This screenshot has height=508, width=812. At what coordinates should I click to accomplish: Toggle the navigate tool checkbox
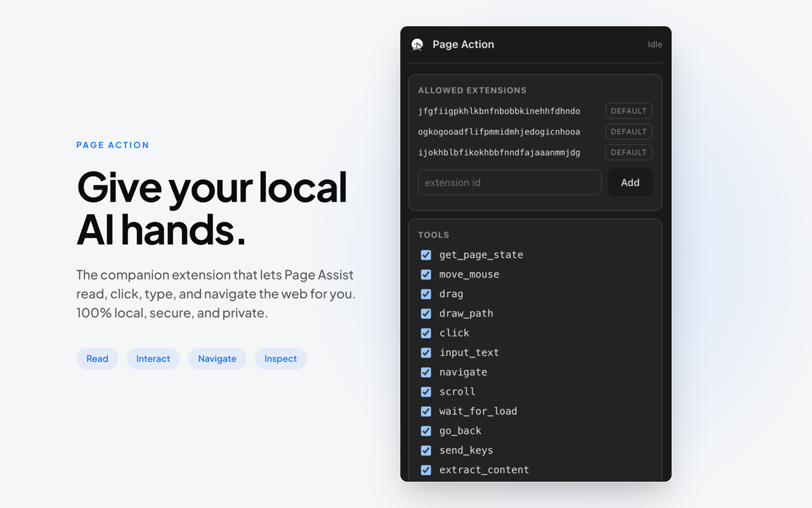click(426, 372)
